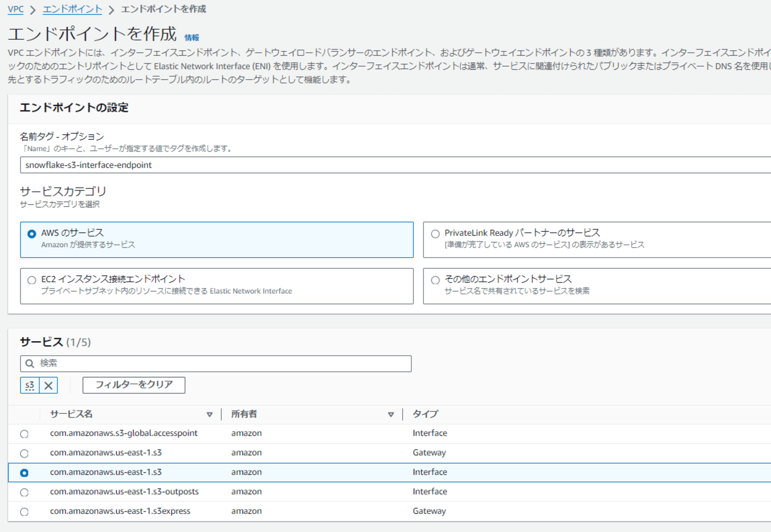Click the 所有者 column header text
This screenshot has width=771, height=532.
click(x=244, y=414)
